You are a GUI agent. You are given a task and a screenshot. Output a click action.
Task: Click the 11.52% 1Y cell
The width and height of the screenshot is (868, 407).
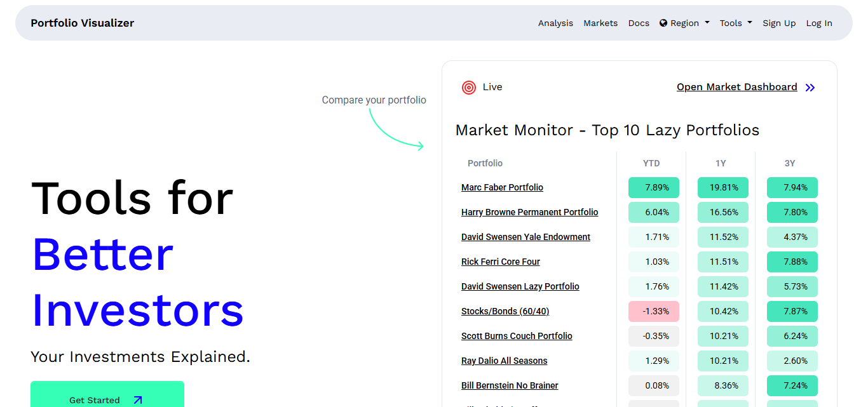pyautogui.click(x=723, y=237)
